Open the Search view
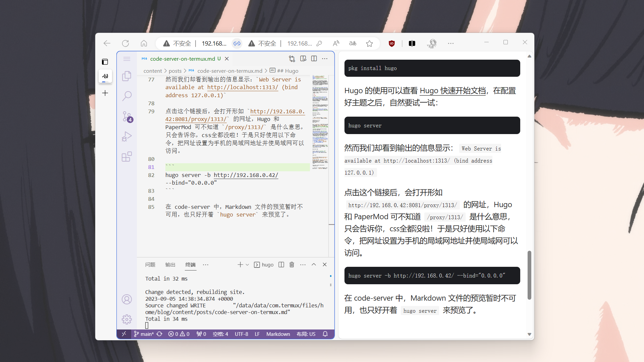The height and width of the screenshot is (362, 644). (127, 96)
